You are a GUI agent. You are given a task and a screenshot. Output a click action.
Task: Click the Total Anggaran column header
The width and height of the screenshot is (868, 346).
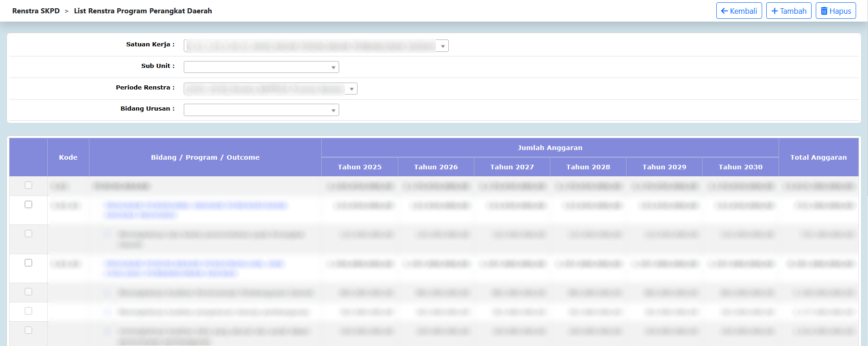click(818, 157)
